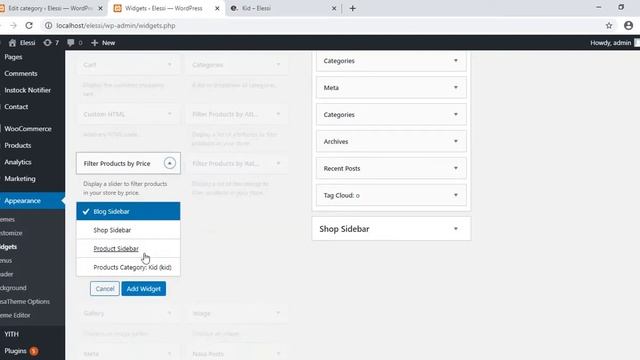
Task: Open the WooCommerce admin menu
Action: pos(28,129)
